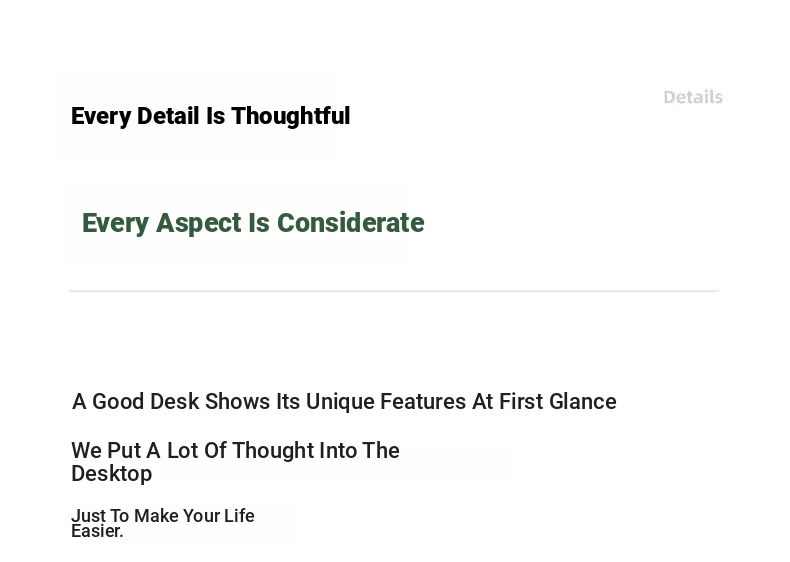Click the text We Put A Lot Of Thought
The width and height of the screenshot is (790, 562).
pos(235,462)
